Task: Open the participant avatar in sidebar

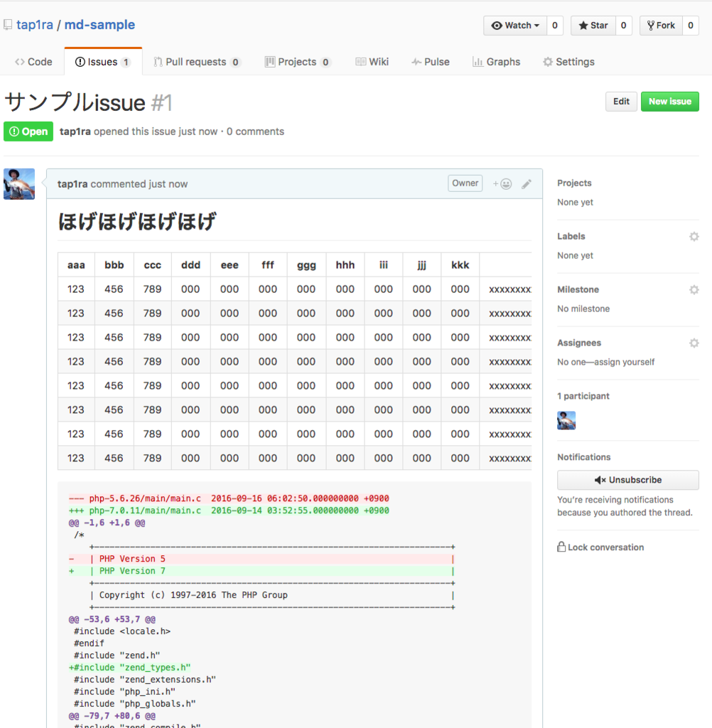Action: [x=566, y=420]
